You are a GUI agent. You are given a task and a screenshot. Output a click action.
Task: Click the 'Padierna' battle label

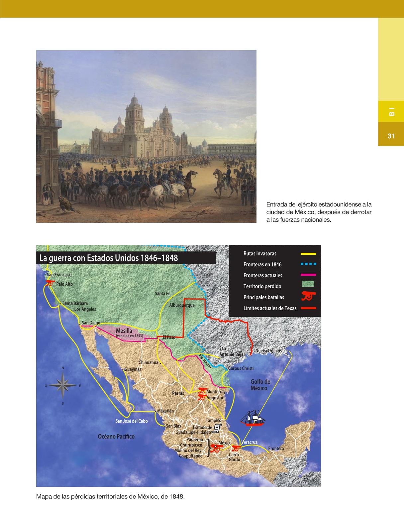(194, 440)
